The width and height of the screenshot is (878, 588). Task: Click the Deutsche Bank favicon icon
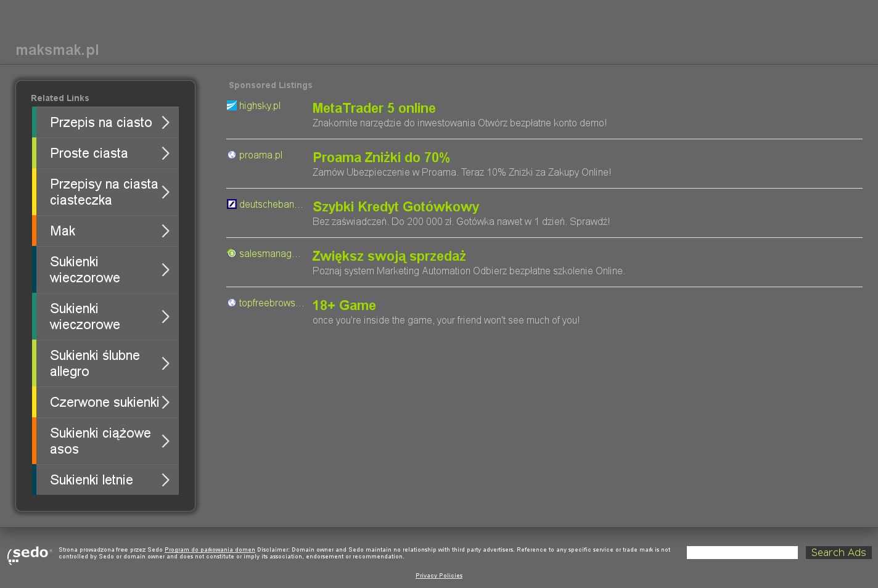tap(232, 205)
